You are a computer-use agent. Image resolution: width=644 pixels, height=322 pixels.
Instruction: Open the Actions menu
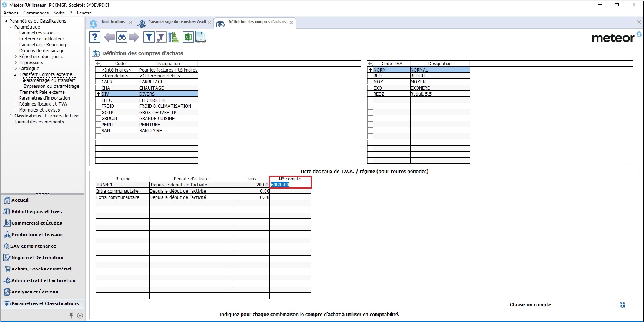[x=11, y=13]
